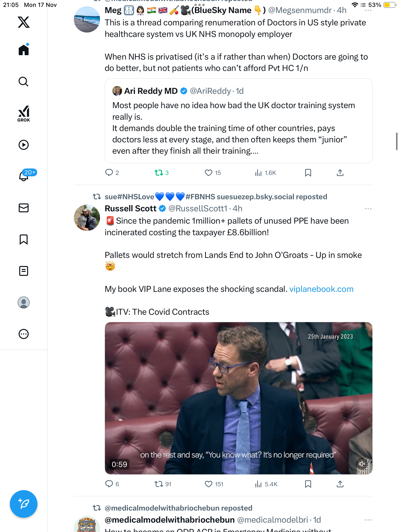This screenshot has height=532, width=399.
Task: Bookmark Meg's NHS thread post
Action: (308, 173)
